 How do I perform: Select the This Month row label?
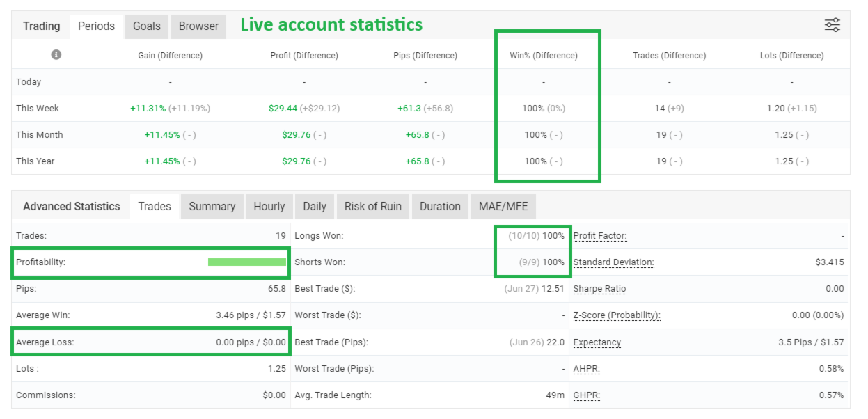[40, 135]
